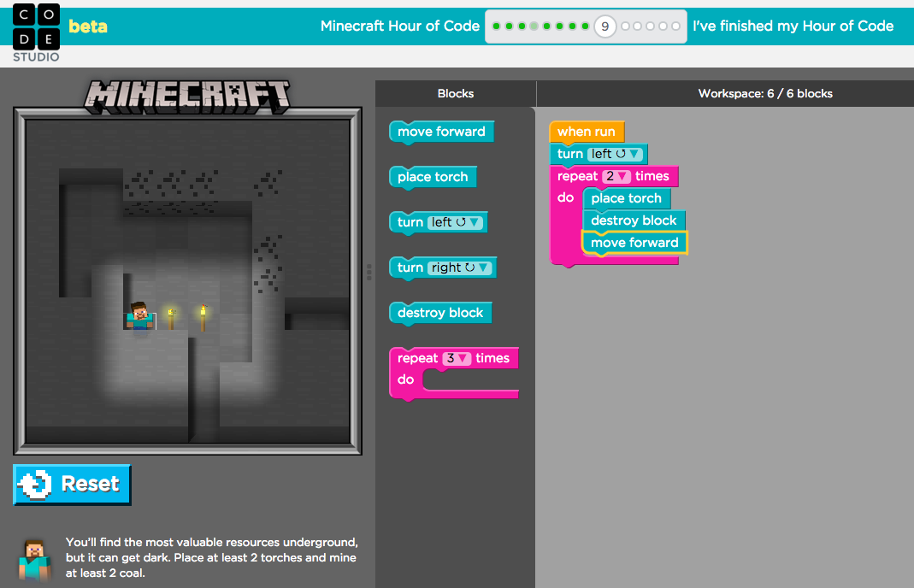Click the Steve avatar beside instructions
The width and height of the screenshot is (914, 588).
(x=34, y=560)
